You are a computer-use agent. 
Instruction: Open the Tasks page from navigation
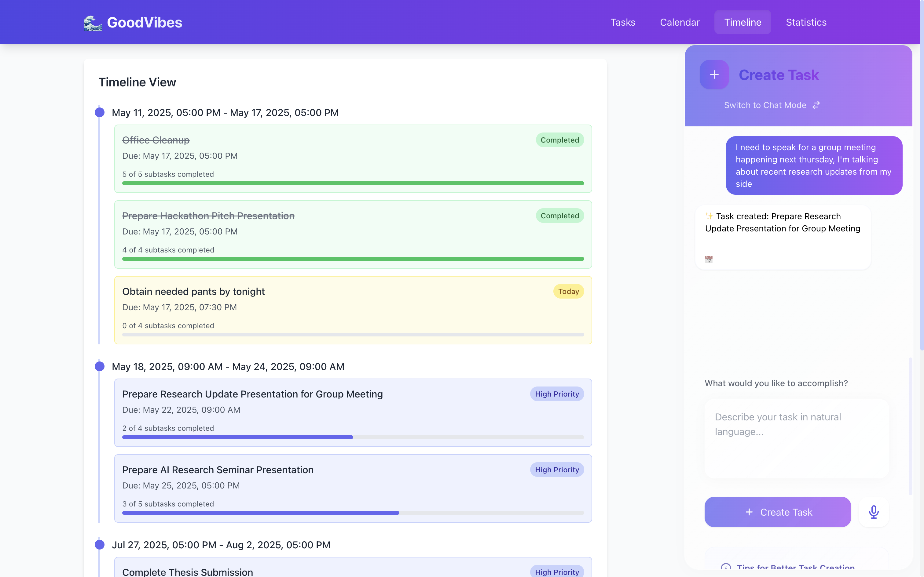(623, 22)
